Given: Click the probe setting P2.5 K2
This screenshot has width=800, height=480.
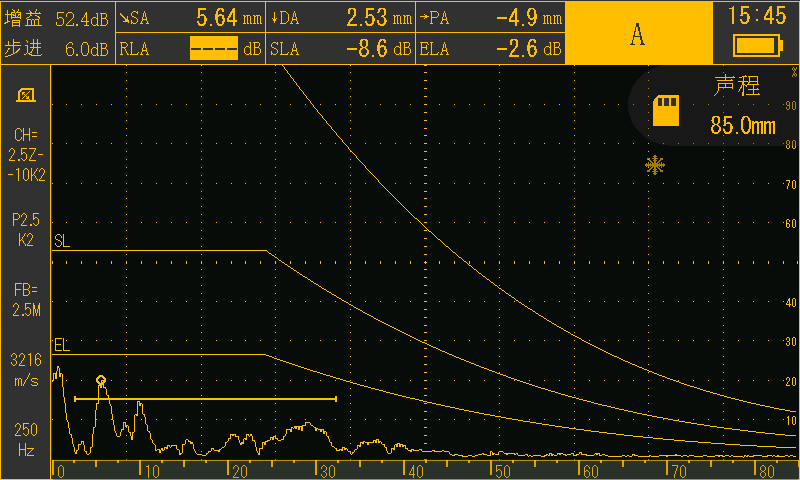Looking at the screenshot, I should point(26,230).
